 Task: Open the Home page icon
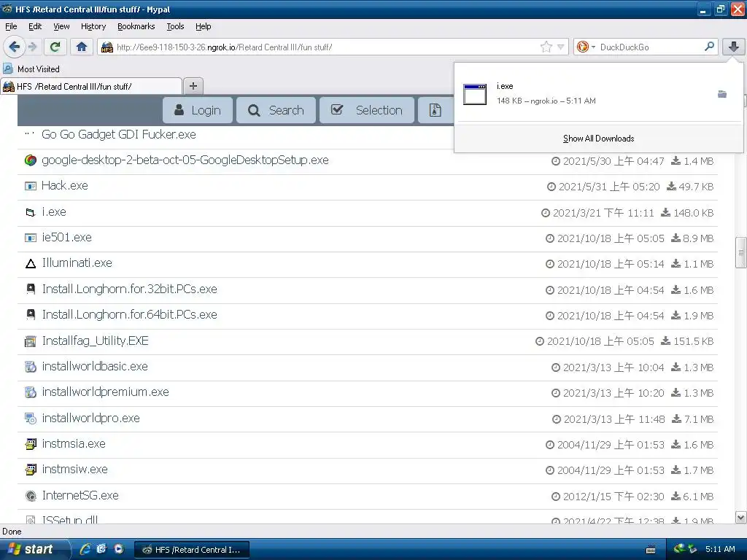pyautogui.click(x=82, y=47)
